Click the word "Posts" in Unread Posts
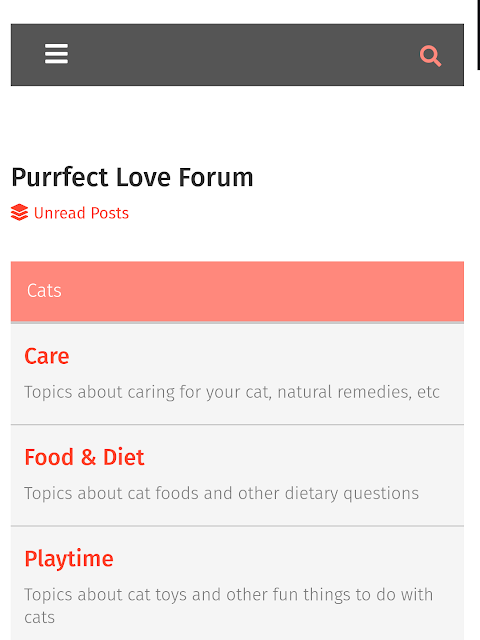 coord(110,213)
